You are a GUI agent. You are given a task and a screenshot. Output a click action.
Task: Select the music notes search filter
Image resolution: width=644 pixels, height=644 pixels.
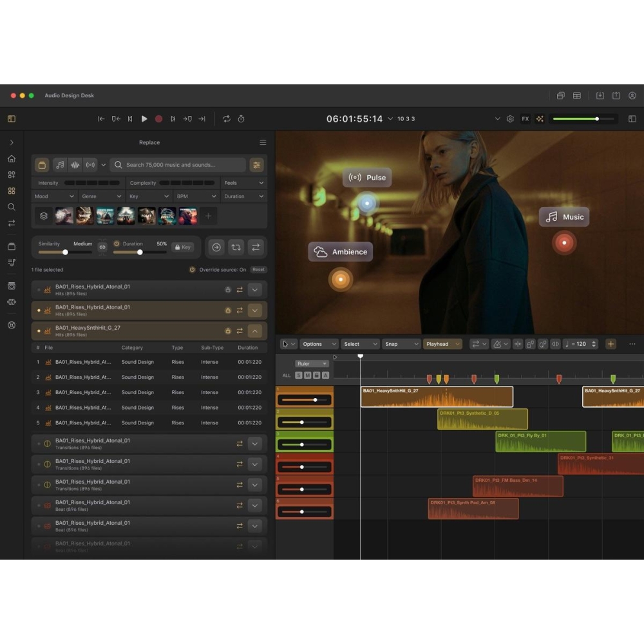tap(60, 165)
